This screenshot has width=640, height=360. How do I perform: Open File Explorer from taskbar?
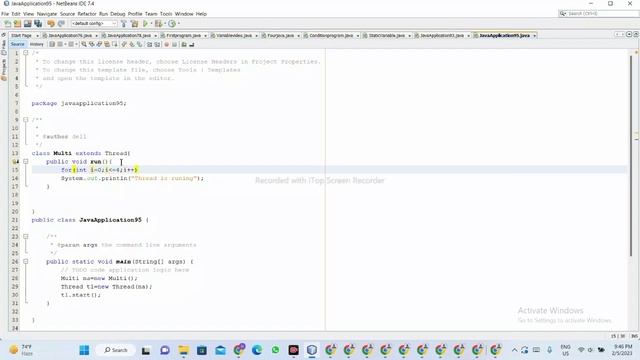click(184, 350)
